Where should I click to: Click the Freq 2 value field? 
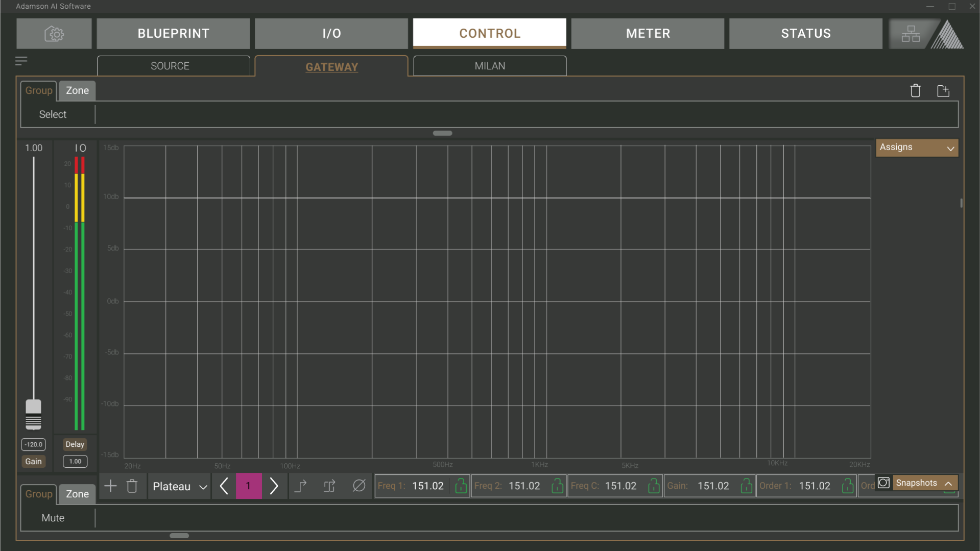[524, 486]
